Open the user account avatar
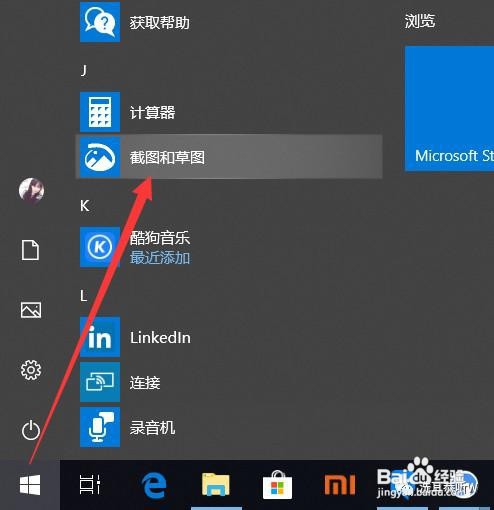This screenshot has height=510, width=494. [x=31, y=190]
